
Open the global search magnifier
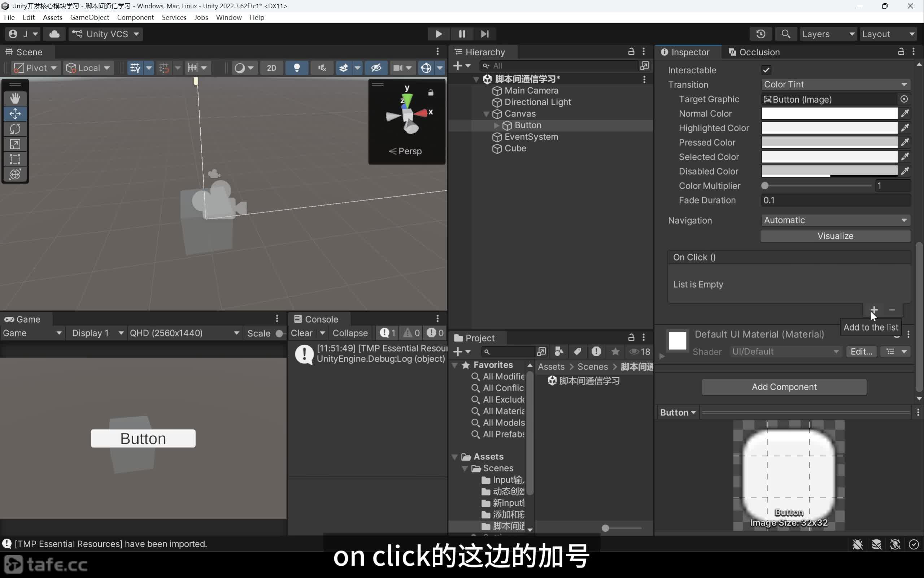[785, 34]
